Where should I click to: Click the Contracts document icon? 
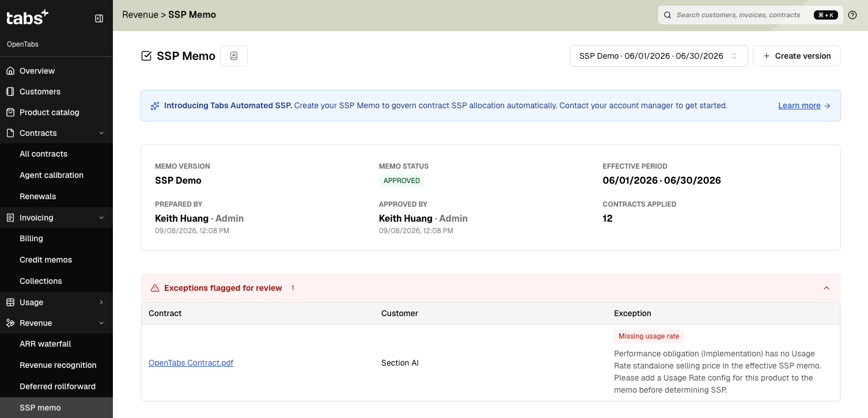click(x=10, y=133)
